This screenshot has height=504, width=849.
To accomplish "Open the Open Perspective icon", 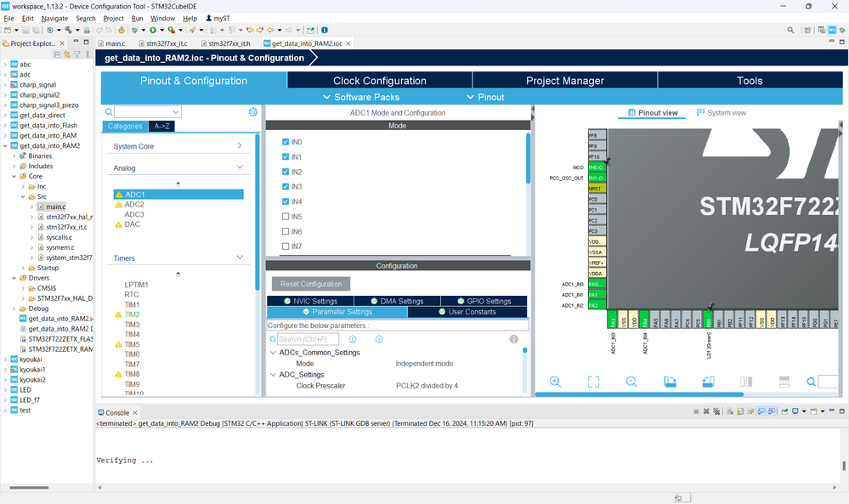I will coord(807,31).
